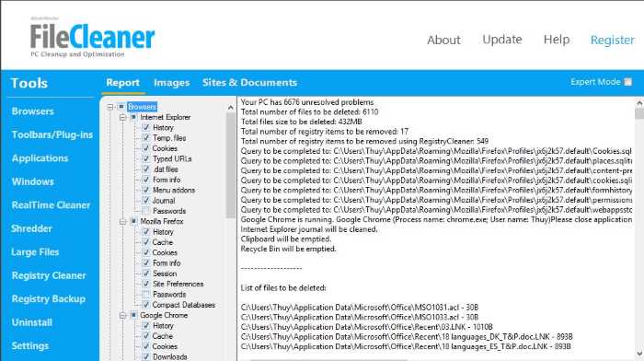Screen dimensions: 644x361
Task: Click the Register link
Action: pyautogui.click(x=613, y=40)
